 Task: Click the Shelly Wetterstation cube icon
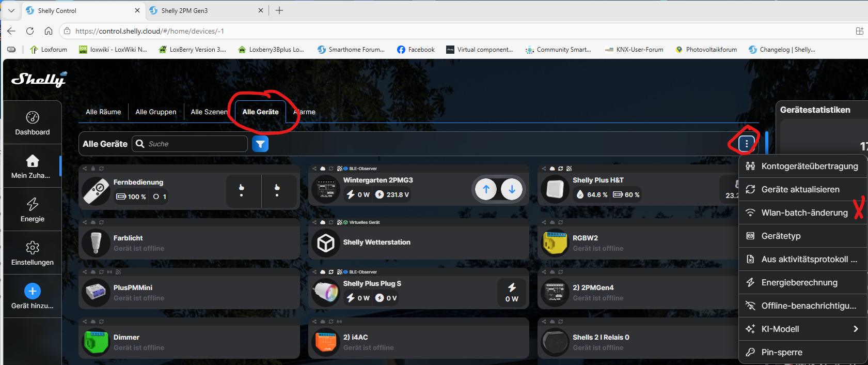(326, 243)
